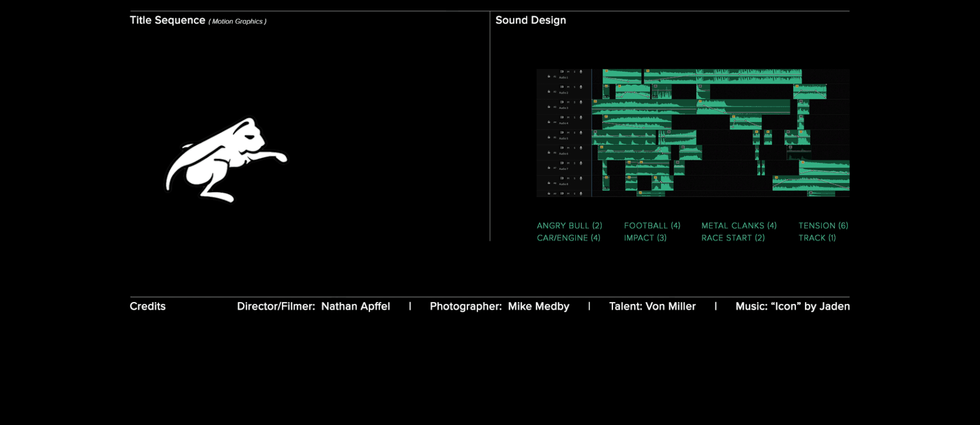Click Talent: Von Miller credit
Screen dimensions: 980x425
pyautogui.click(x=652, y=306)
